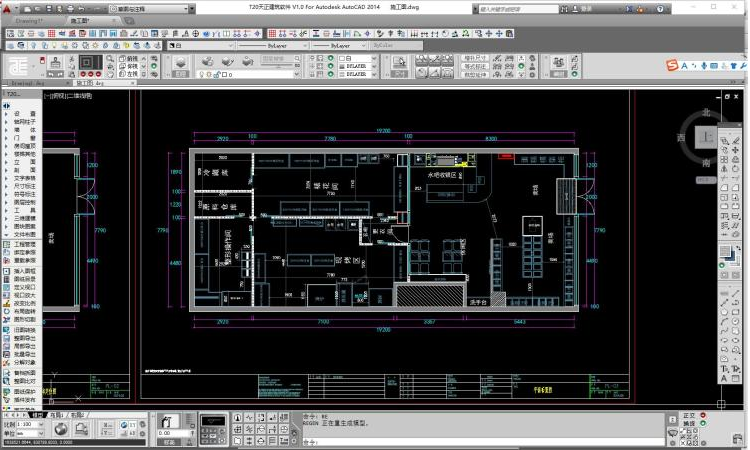This screenshot has height=450, width=750.
Task: Click the [二维线框] visual style viewport label
Action: tap(79, 96)
